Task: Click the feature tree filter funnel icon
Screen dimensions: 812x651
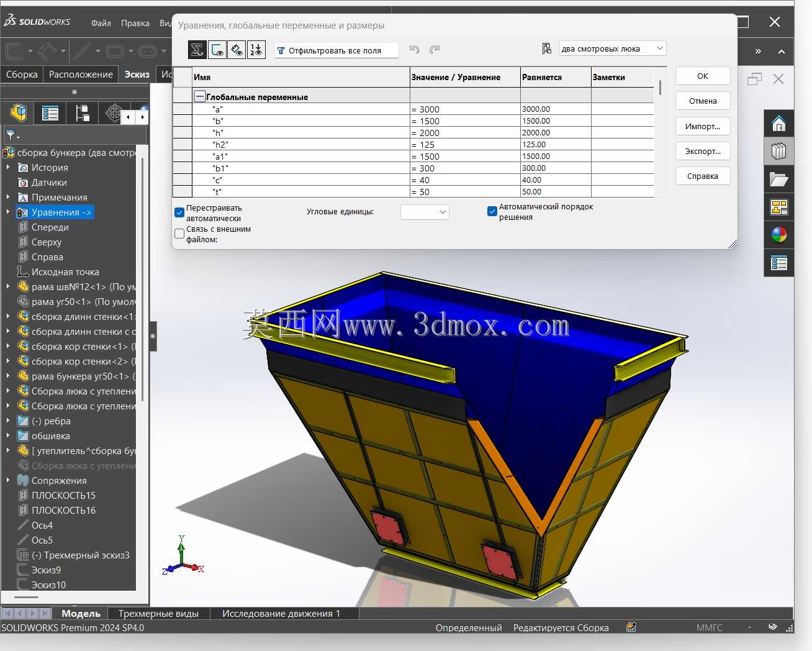Action: point(11,135)
